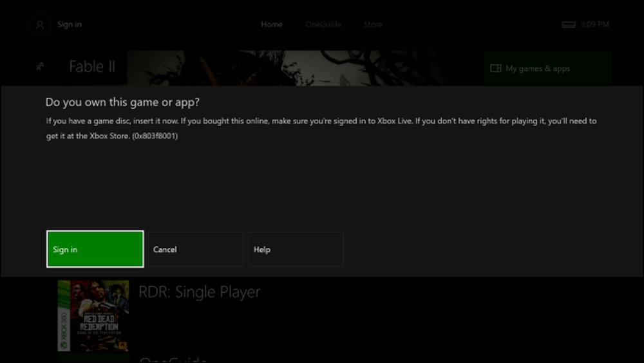Click the recent activity icon beside Fable II
This screenshot has height=363, width=644.
click(40, 66)
